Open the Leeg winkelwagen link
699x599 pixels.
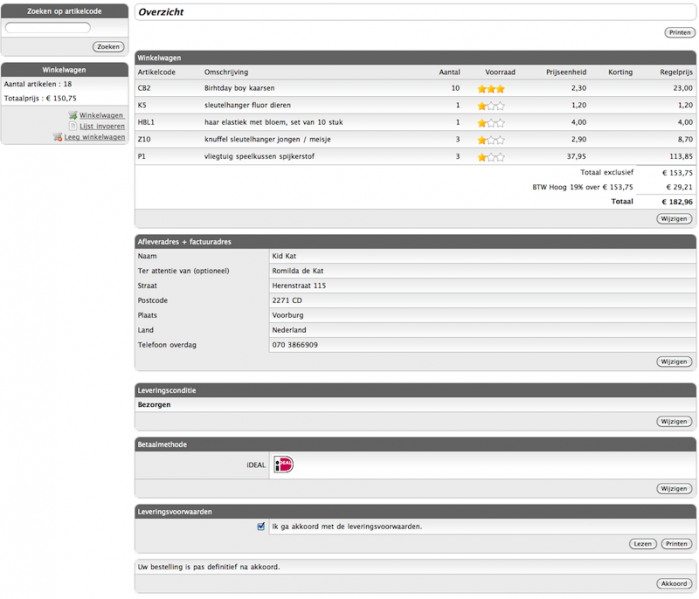click(x=95, y=137)
